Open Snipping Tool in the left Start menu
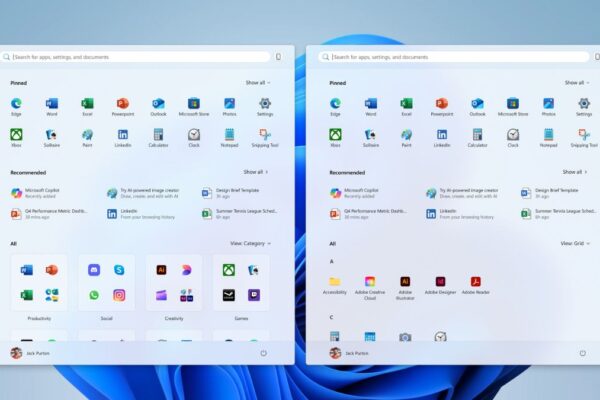Viewport: 600px width, 400px height. (265, 135)
